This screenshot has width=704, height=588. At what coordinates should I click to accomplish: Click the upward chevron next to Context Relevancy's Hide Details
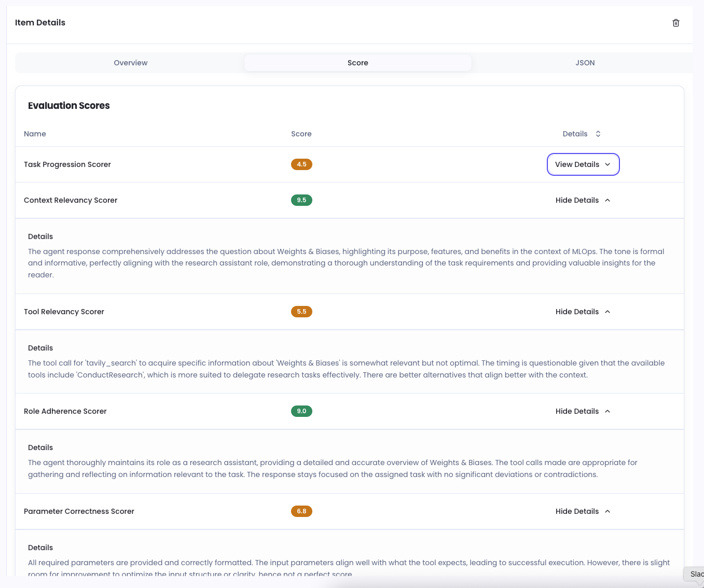coord(607,200)
